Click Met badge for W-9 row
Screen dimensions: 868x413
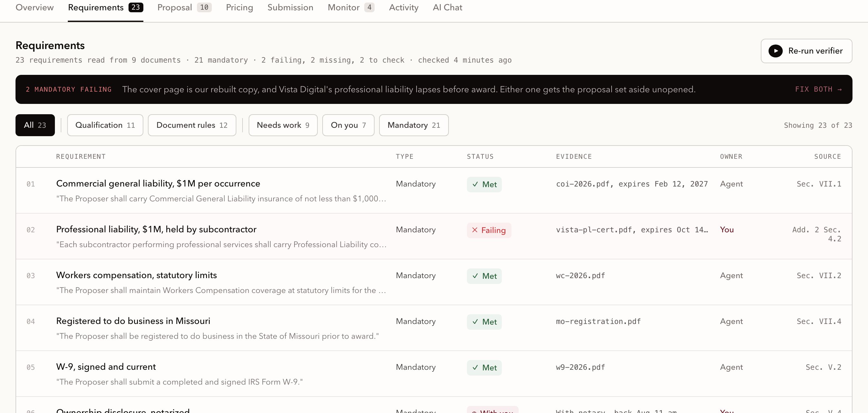coord(484,368)
